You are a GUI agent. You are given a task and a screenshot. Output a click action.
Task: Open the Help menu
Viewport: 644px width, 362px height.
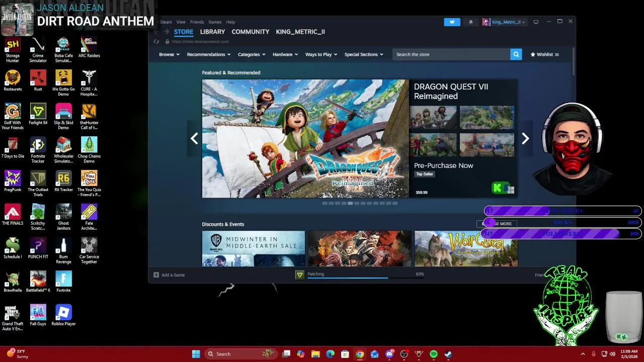tap(230, 22)
